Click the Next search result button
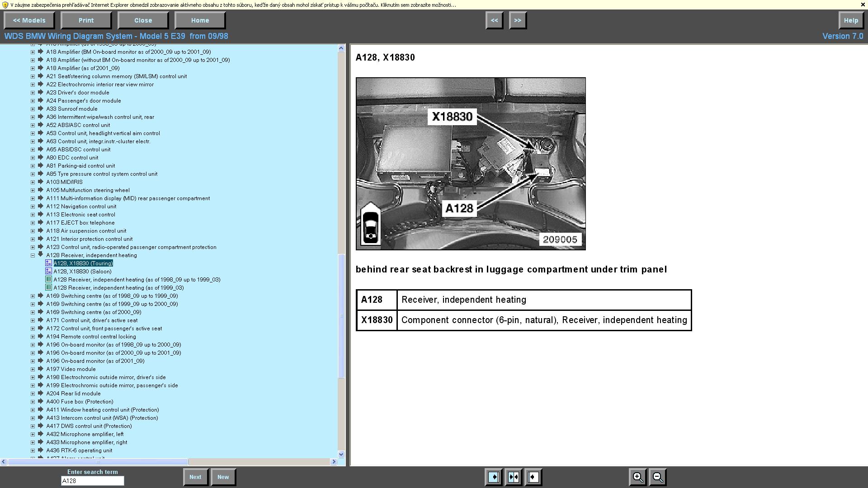 point(195,477)
